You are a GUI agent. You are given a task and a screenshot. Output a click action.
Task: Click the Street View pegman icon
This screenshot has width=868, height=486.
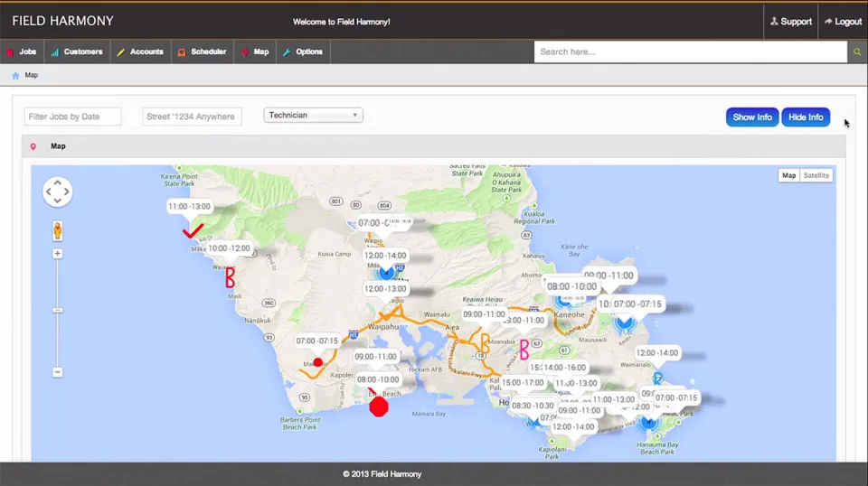click(58, 230)
